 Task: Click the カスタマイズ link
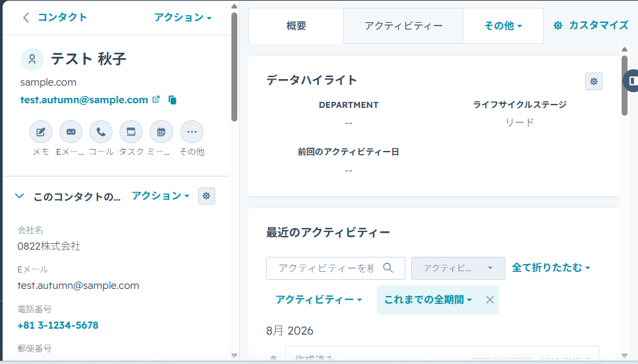(x=591, y=25)
